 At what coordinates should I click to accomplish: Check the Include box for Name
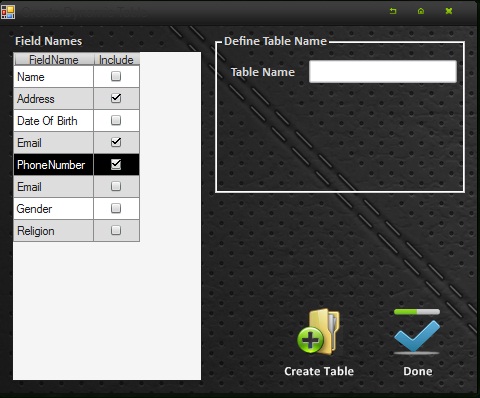116,76
